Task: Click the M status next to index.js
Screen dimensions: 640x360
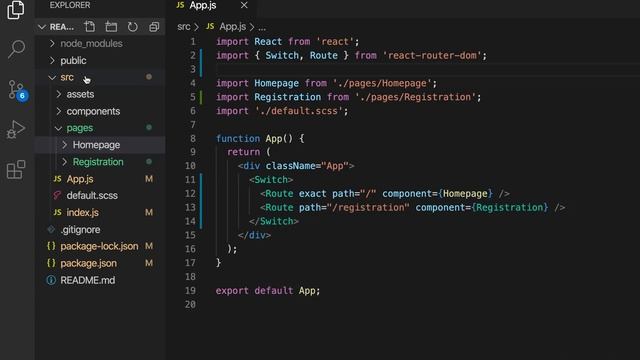Action: tap(149, 213)
